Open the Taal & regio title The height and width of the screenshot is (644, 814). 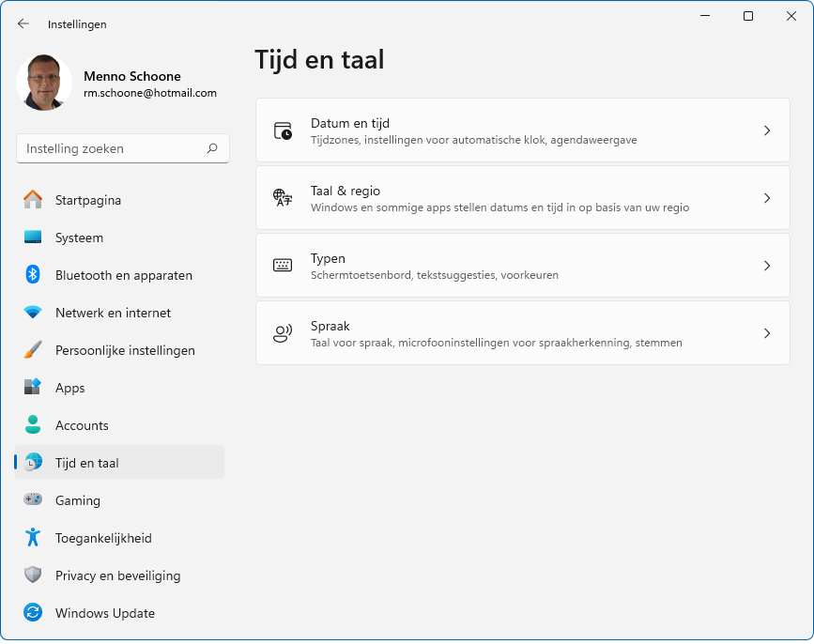(346, 191)
